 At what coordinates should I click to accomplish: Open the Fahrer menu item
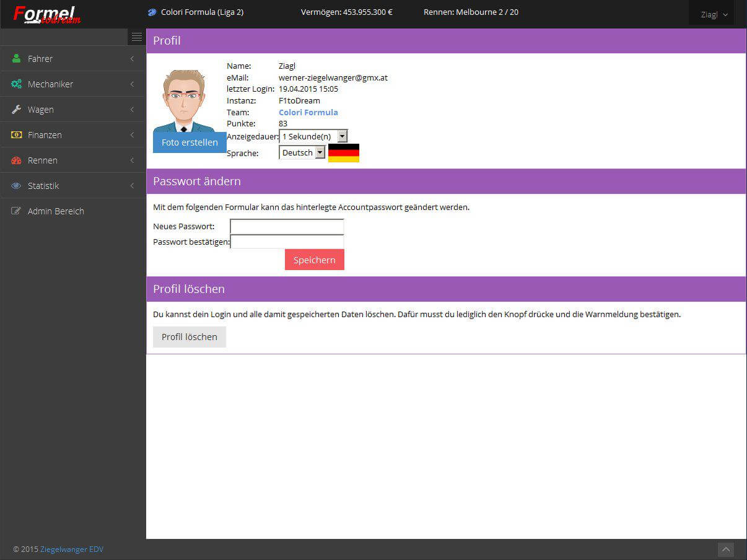(x=72, y=59)
